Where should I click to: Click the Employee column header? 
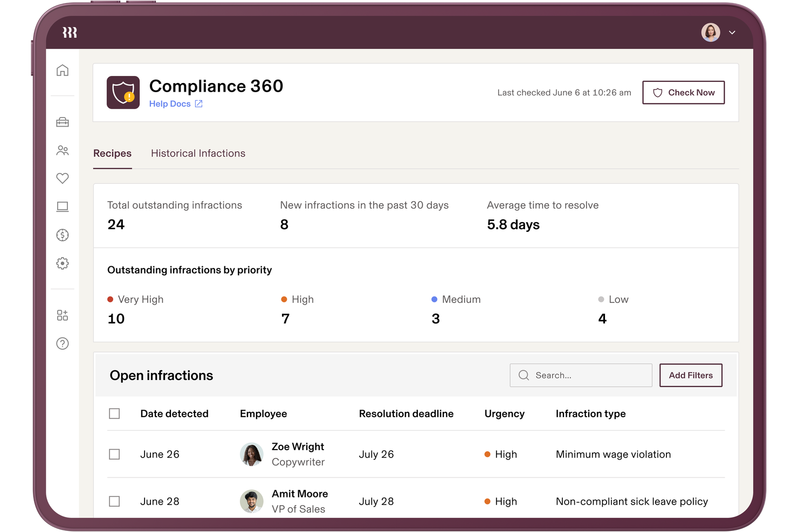click(263, 413)
